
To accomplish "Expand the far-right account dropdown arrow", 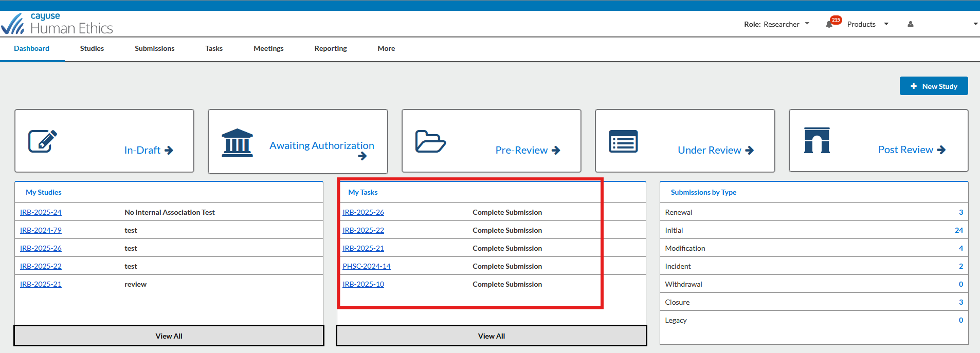I will pyautogui.click(x=975, y=24).
